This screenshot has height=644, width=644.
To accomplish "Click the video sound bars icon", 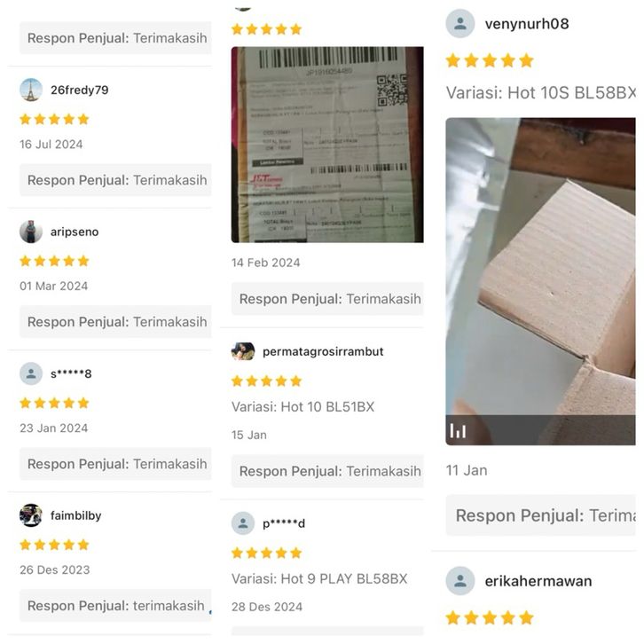I will click(x=458, y=431).
